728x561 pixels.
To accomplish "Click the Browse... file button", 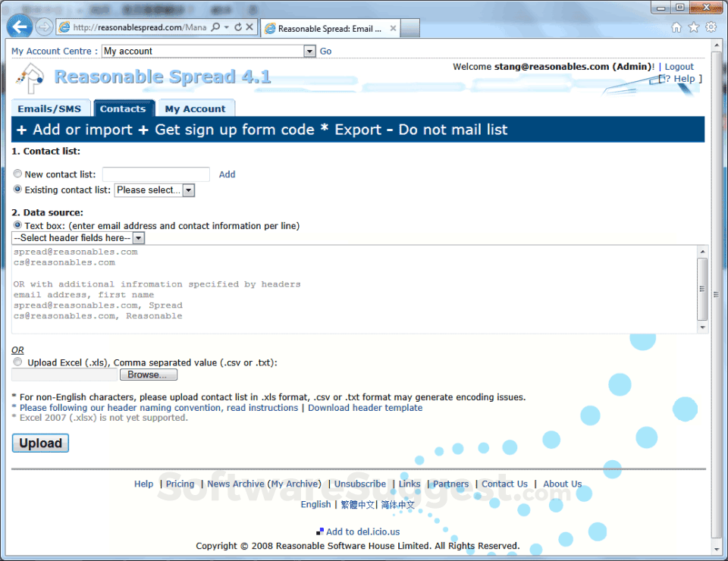I will [x=149, y=375].
